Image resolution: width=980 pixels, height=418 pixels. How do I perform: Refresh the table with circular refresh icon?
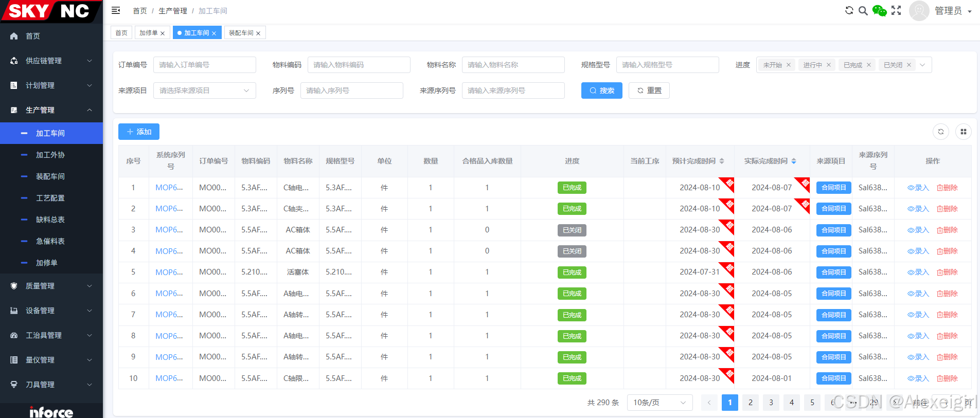(x=941, y=132)
